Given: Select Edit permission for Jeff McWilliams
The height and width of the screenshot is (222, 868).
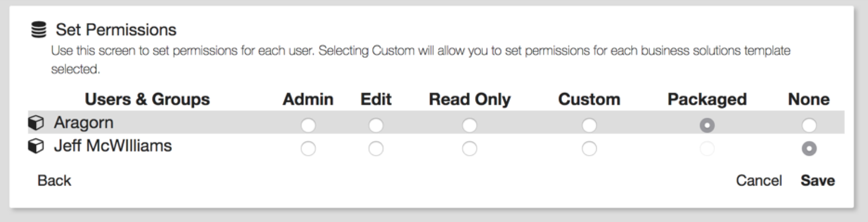Looking at the screenshot, I should [376, 149].
